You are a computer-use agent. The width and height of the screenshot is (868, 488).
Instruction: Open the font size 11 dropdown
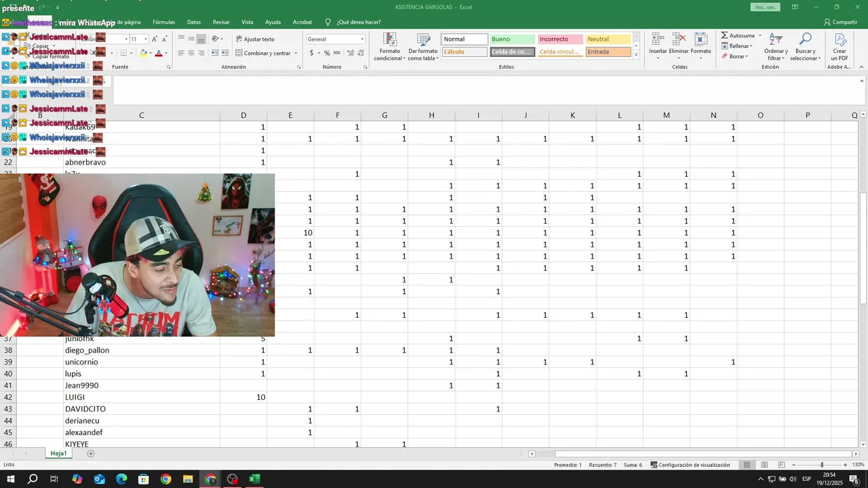(x=145, y=39)
